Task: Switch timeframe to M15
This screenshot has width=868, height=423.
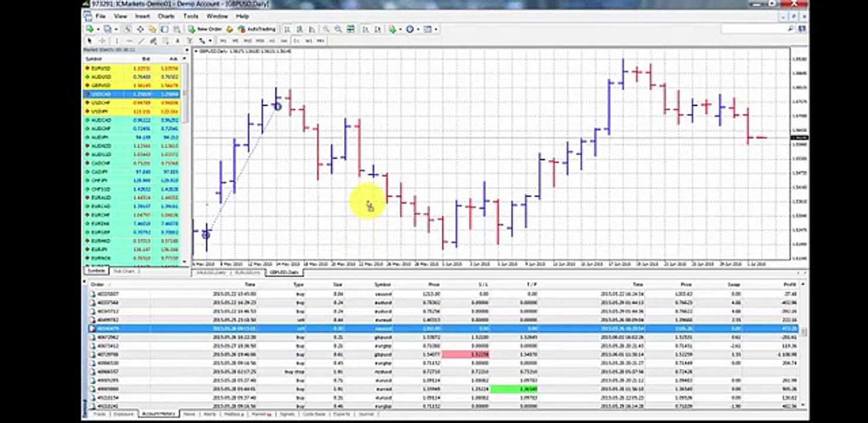Action: [x=248, y=41]
